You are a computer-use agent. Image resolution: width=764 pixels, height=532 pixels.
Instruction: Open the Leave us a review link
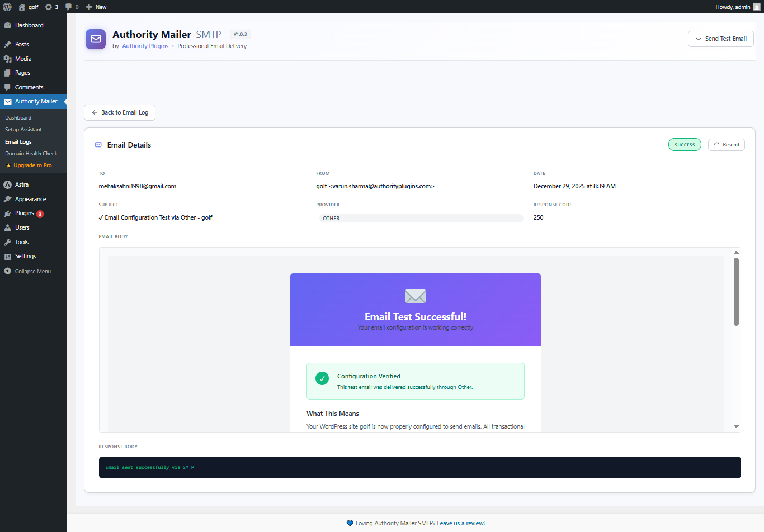tap(461, 523)
